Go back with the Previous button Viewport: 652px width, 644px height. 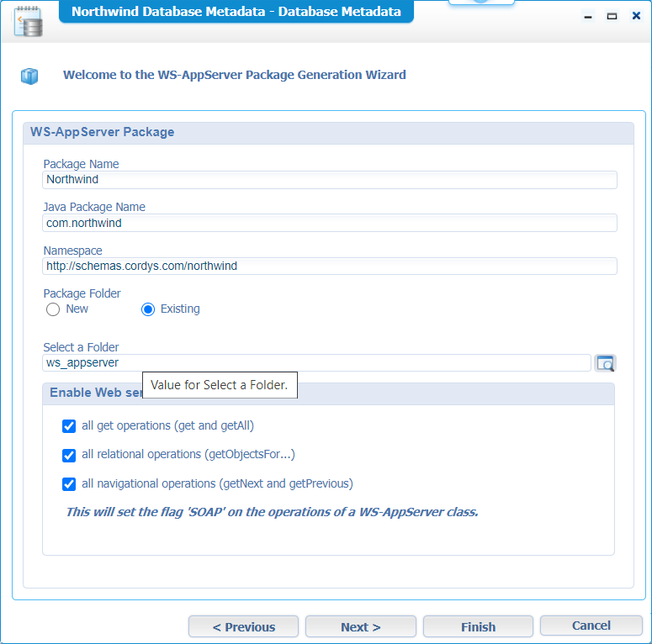pos(243,626)
